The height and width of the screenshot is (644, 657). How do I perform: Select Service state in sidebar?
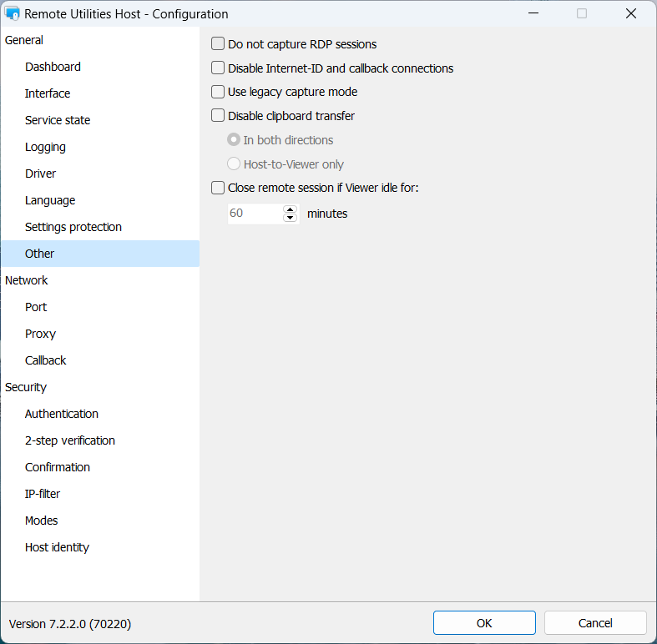click(x=58, y=120)
